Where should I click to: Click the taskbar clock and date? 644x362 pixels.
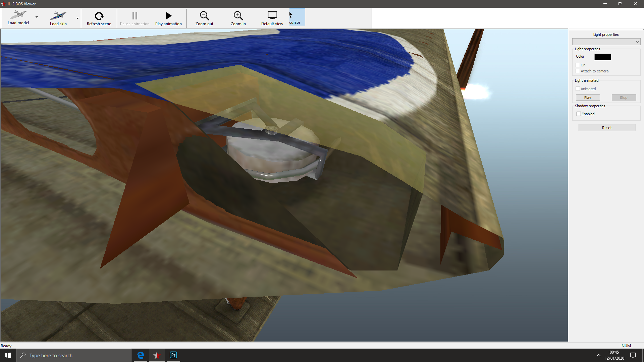pyautogui.click(x=614, y=355)
